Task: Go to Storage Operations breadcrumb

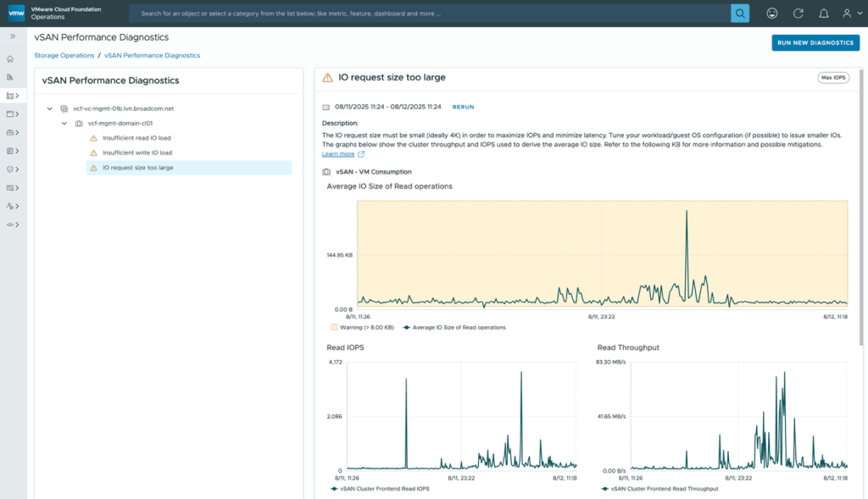Action: pos(64,55)
